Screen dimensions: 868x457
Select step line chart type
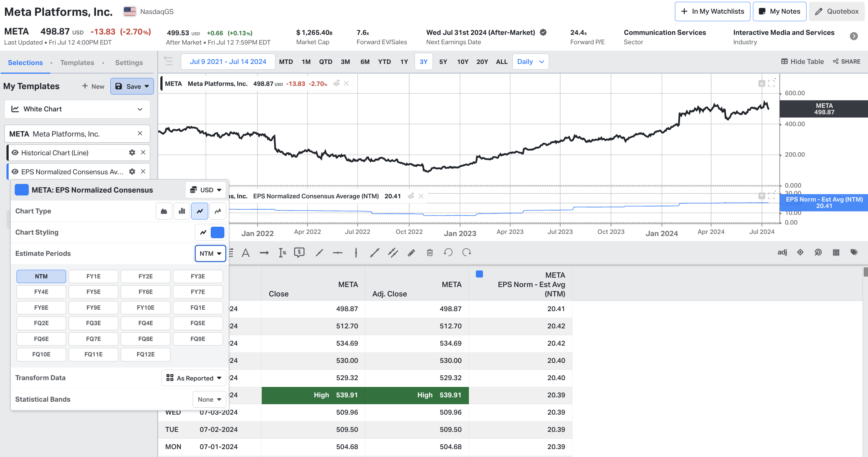pos(218,211)
